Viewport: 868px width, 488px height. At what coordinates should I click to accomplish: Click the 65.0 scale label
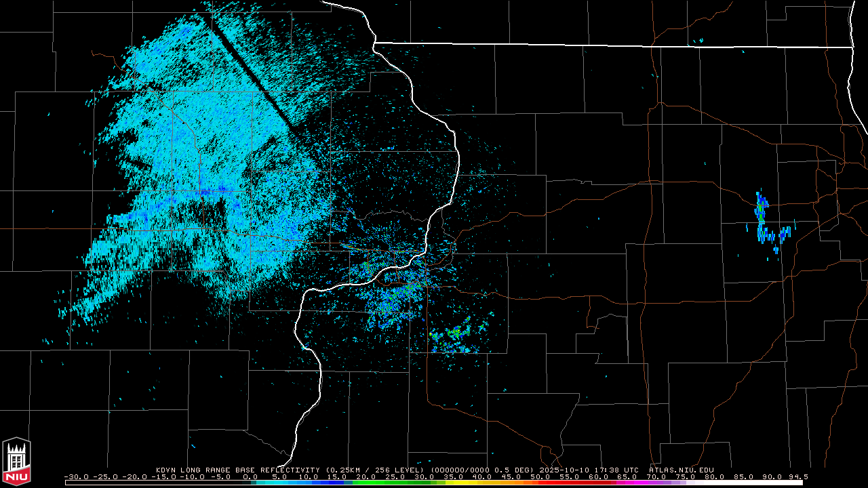pyautogui.click(x=626, y=477)
